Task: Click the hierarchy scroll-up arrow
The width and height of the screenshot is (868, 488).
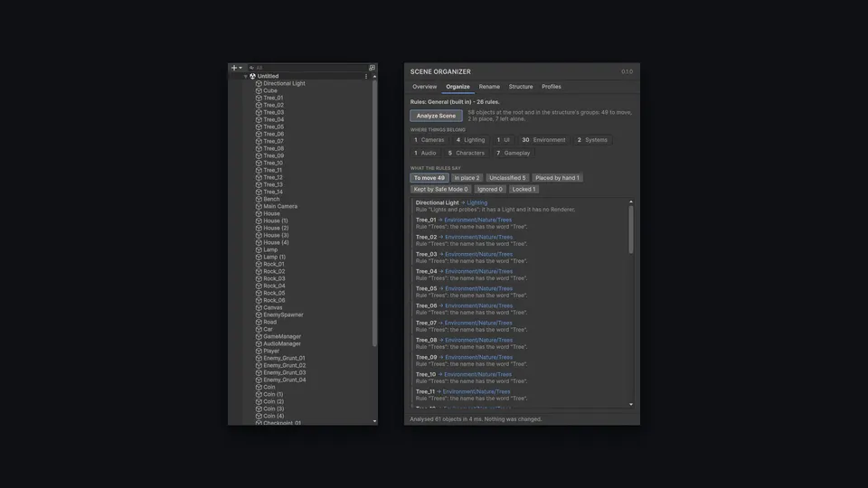Action: [x=374, y=76]
